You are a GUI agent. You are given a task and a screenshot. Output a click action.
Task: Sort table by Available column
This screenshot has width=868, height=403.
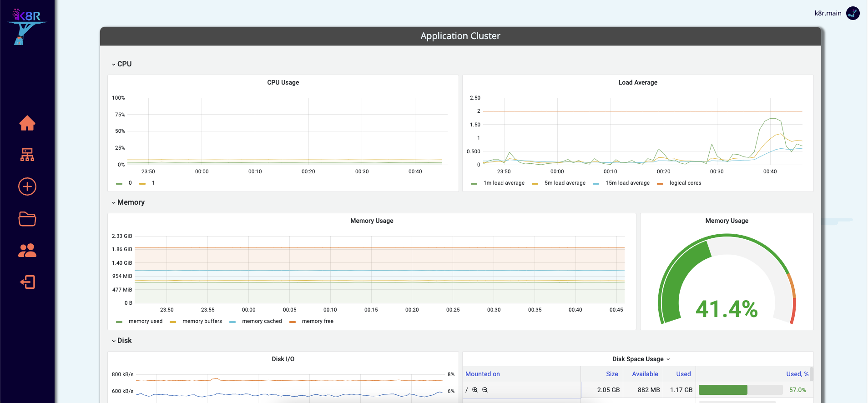[645, 374]
